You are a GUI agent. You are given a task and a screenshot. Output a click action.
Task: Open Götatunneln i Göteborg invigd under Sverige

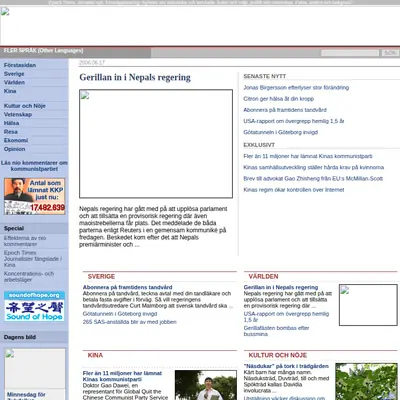coord(120,314)
